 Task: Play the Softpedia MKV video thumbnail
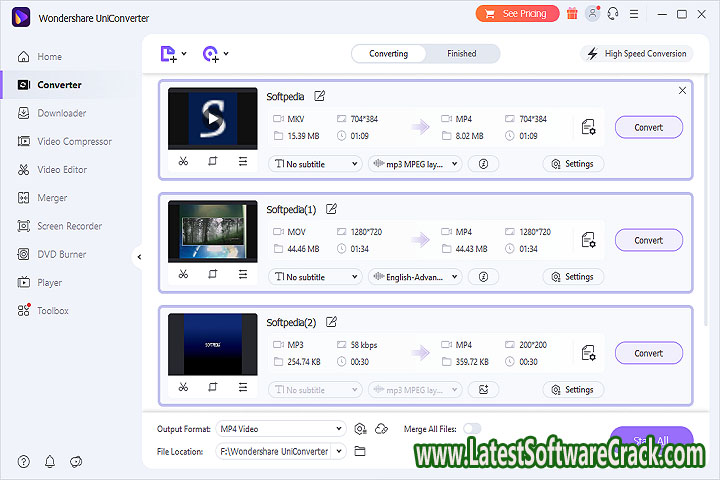(213, 119)
